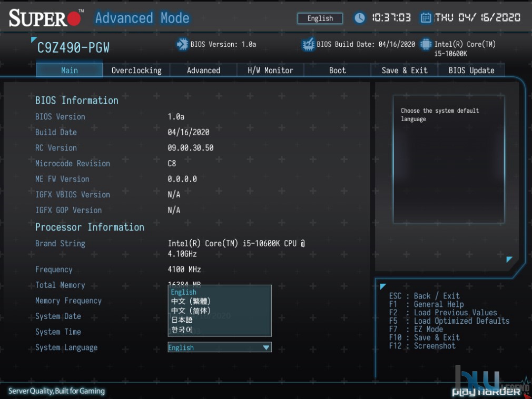This screenshot has width=532, height=399.
Task: Click the IGFX VBIOS Version label
Action: pos(73,195)
